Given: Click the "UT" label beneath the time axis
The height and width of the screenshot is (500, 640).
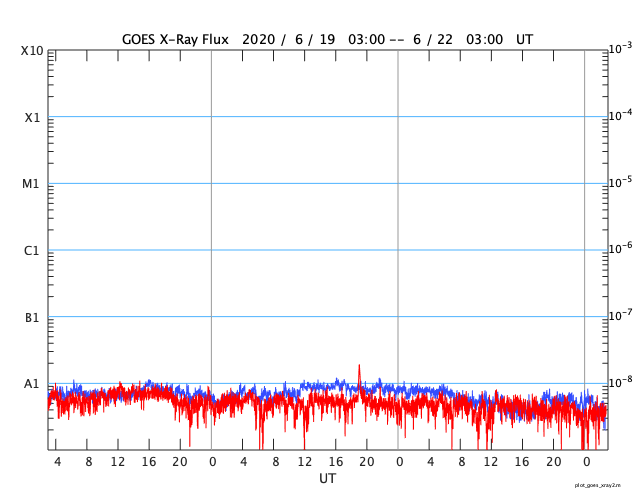Looking at the screenshot, I should click(x=327, y=478).
